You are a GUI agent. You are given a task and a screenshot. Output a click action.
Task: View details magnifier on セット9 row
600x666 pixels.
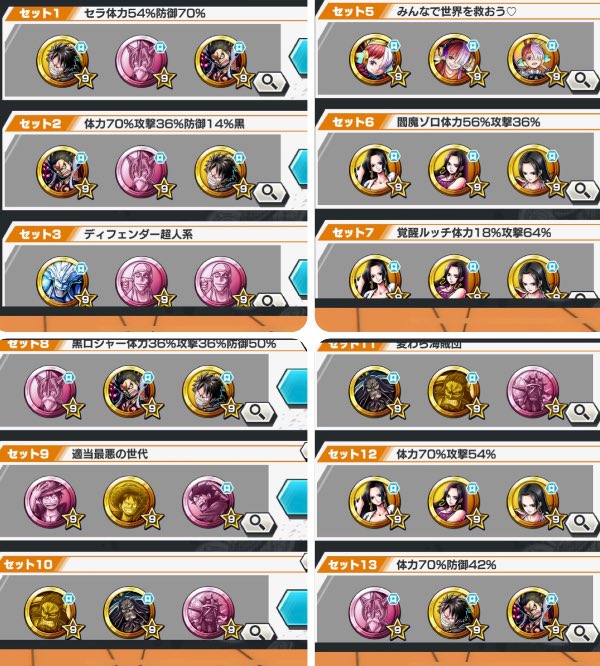tap(258, 522)
